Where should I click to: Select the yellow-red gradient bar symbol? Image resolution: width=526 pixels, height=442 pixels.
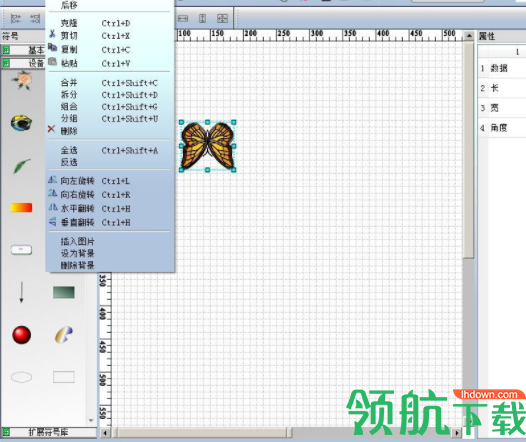coord(21,208)
